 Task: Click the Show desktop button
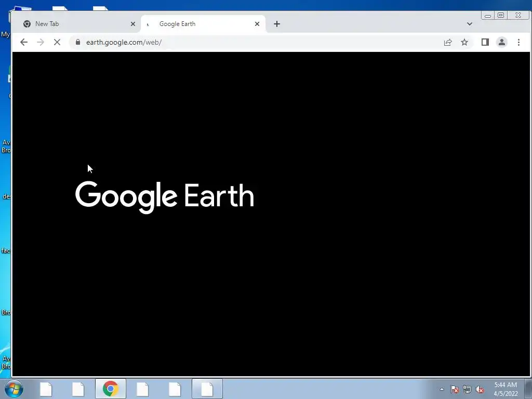[x=528, y=389]
